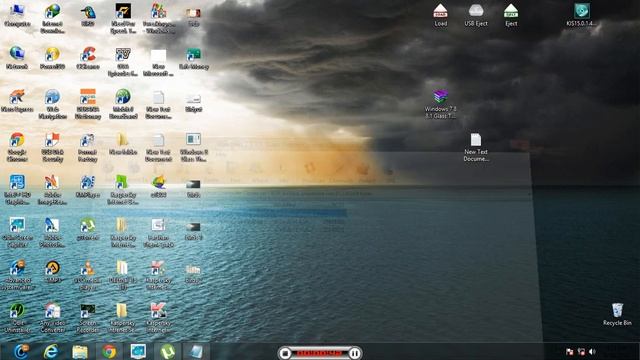Open Screen Recorder desktop shortcut

point(88,318)
